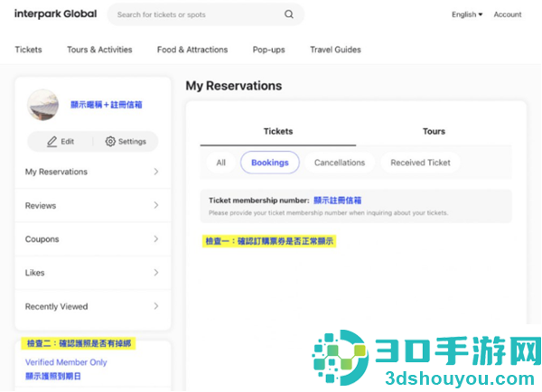This screenshot has height=392, width=542.
Task: Select the Received Ticket filter
Action: tap(420, 163)
